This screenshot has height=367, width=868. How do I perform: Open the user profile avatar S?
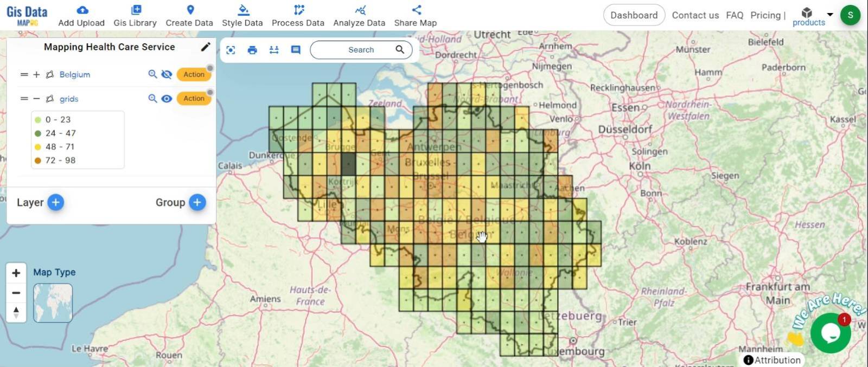(x=850, y=15)
